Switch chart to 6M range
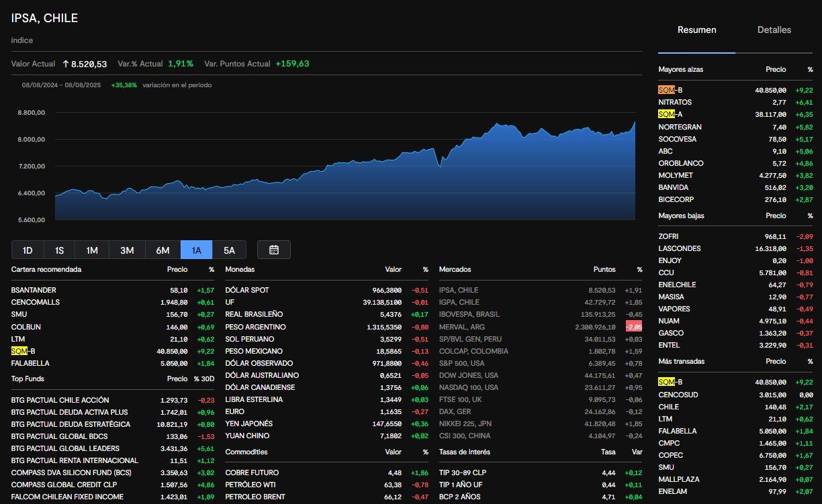 coord(163,250)
